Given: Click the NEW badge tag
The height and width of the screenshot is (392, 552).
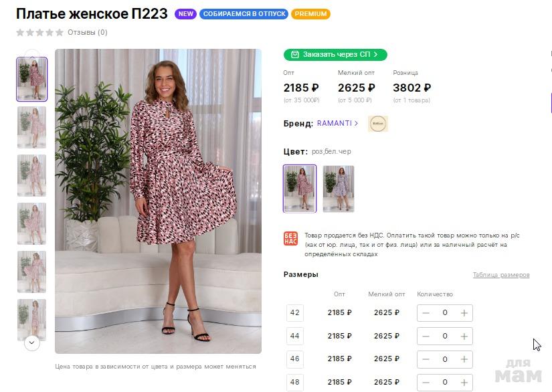Looking at the screenshot, I should coord(185,14).
